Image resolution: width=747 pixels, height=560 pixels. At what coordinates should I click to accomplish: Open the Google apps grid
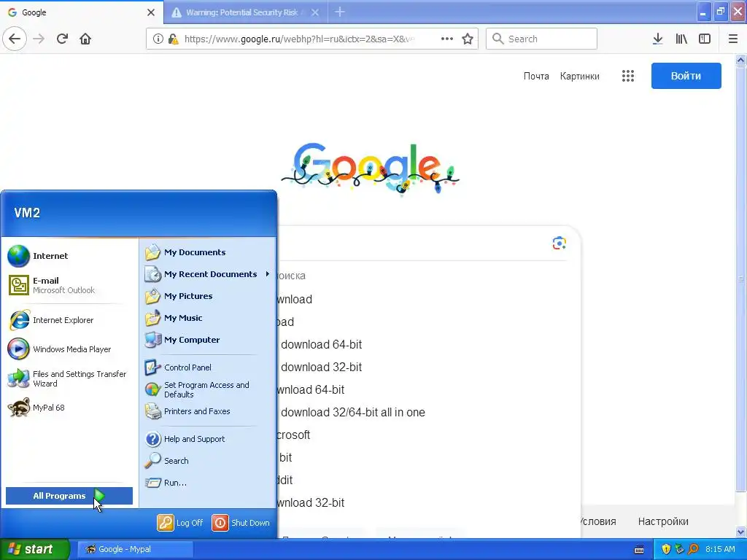click(x=628, y=76)
